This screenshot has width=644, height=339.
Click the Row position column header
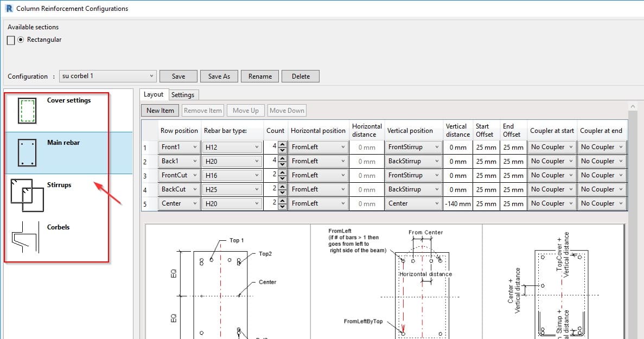pos(179,131)
